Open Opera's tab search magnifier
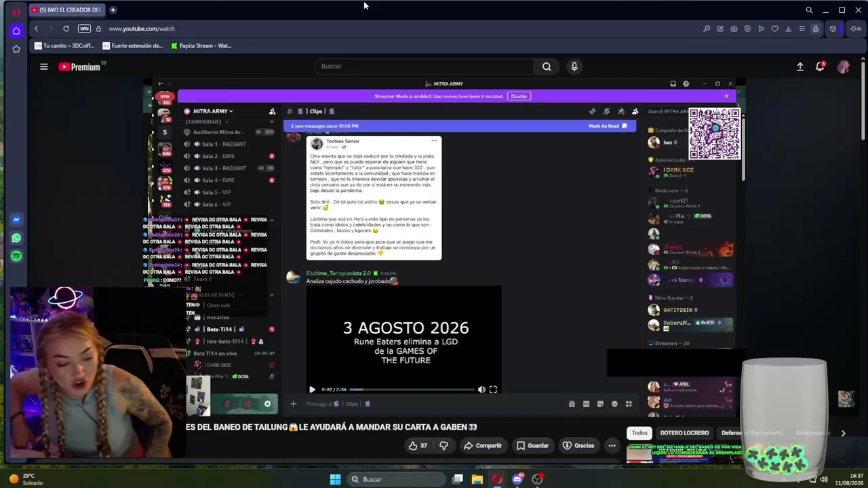 click(809, 10)
